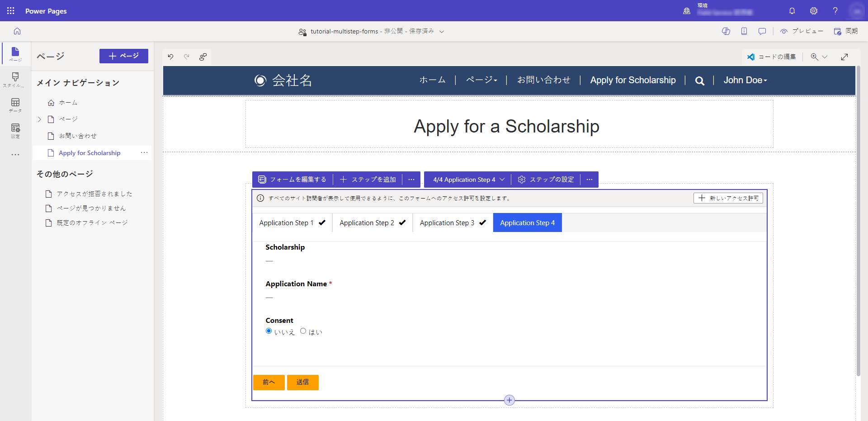Select the undo icon in the editor toolbar
Screen dimensions: 868x421
(170, 57)
